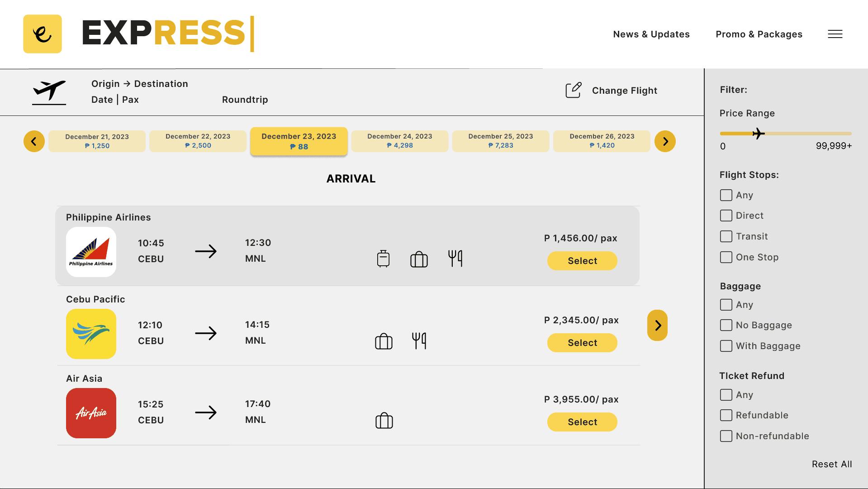
Task: Click Date | Pax text
Action: (115, 100)
